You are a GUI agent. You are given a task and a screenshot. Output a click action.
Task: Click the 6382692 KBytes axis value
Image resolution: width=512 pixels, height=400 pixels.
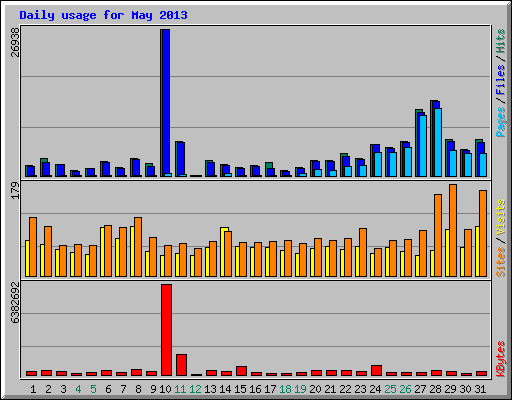point(15,302)
